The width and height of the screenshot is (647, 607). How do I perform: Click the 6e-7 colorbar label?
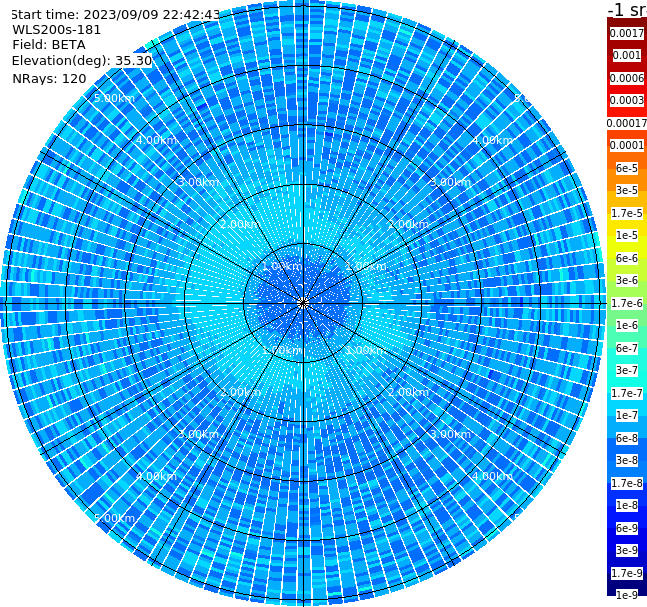pos(627,348)
